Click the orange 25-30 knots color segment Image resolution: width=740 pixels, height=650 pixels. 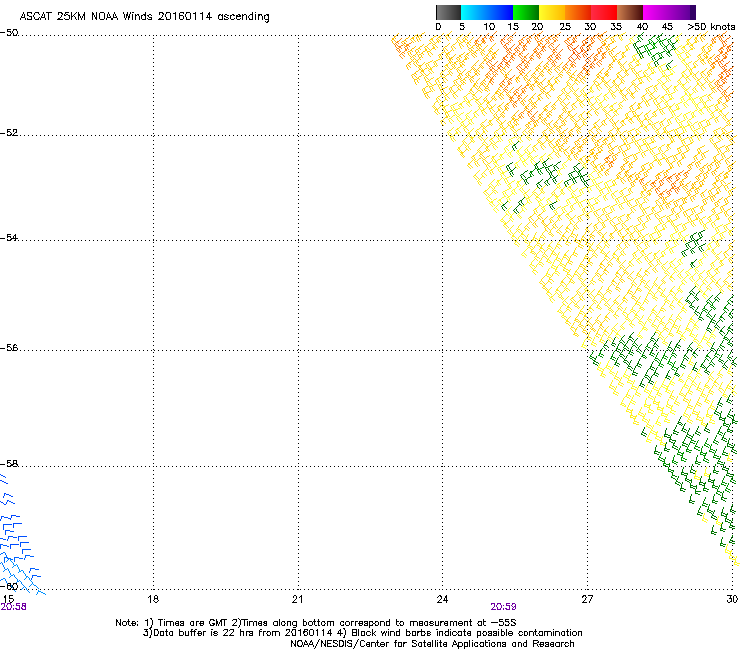[x=578, y=12]
